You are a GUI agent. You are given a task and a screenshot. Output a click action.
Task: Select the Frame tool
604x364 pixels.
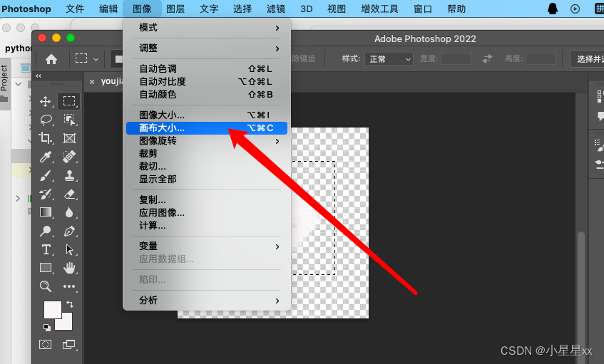69,138
